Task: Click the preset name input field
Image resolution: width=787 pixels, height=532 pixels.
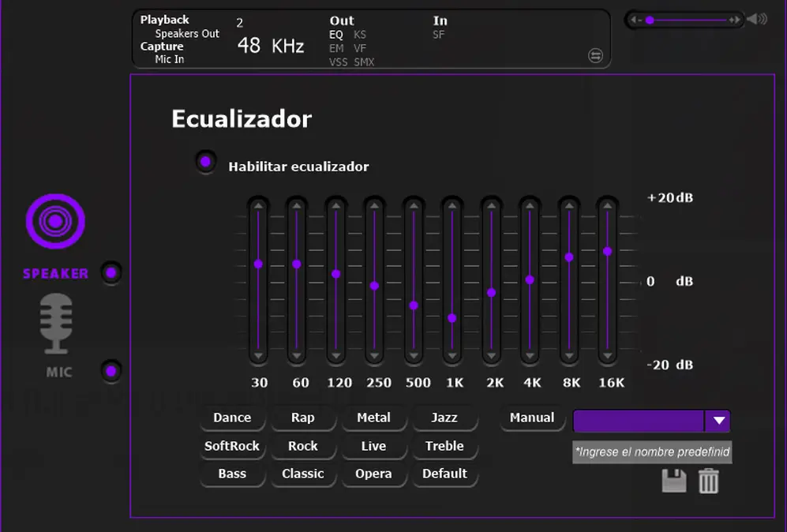Action: click(652, 452)
